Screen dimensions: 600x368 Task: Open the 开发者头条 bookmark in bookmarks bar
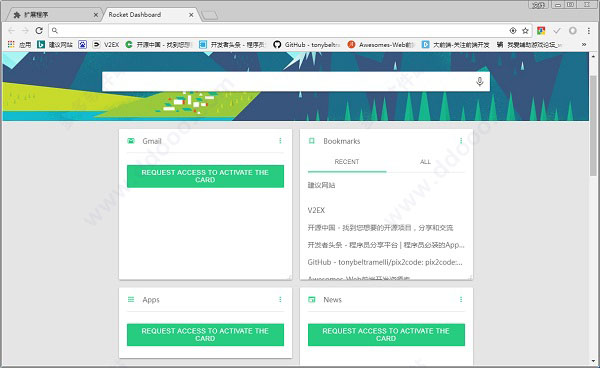pyautogui.click(x=232, y=45)
